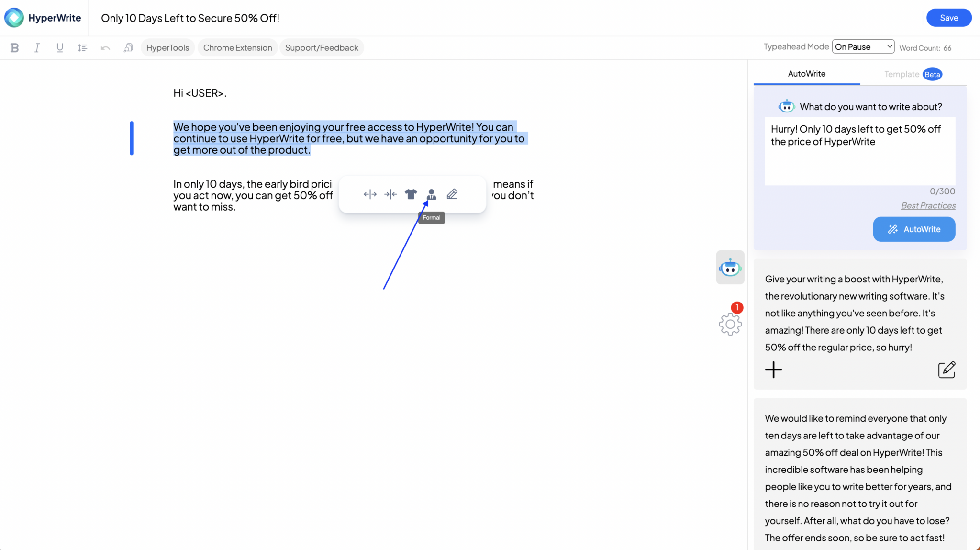
Task: Click the expand text width icon in floating toolbar
Action: pyautogui.click(x=369, y=194)
